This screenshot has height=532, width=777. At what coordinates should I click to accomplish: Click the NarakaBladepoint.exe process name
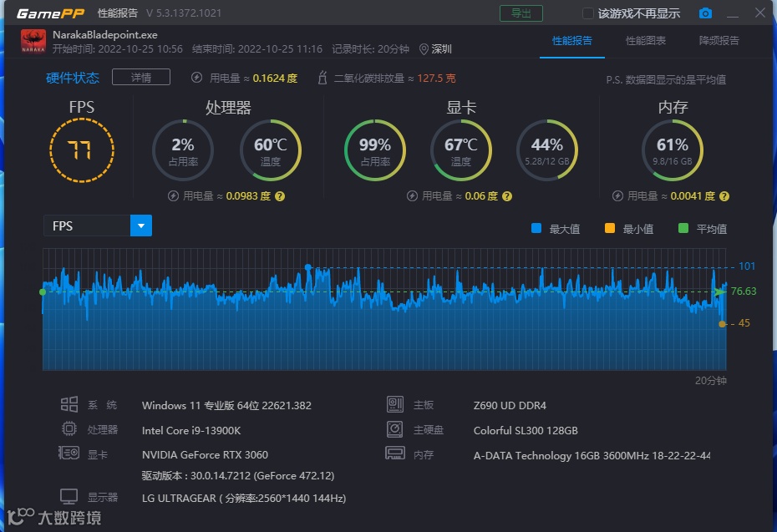(105, 35)
